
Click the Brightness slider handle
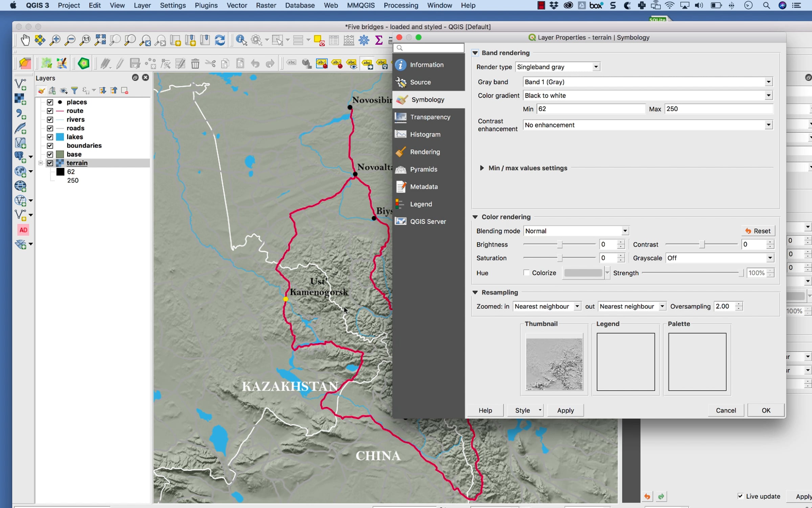click(x=560, y=245)
